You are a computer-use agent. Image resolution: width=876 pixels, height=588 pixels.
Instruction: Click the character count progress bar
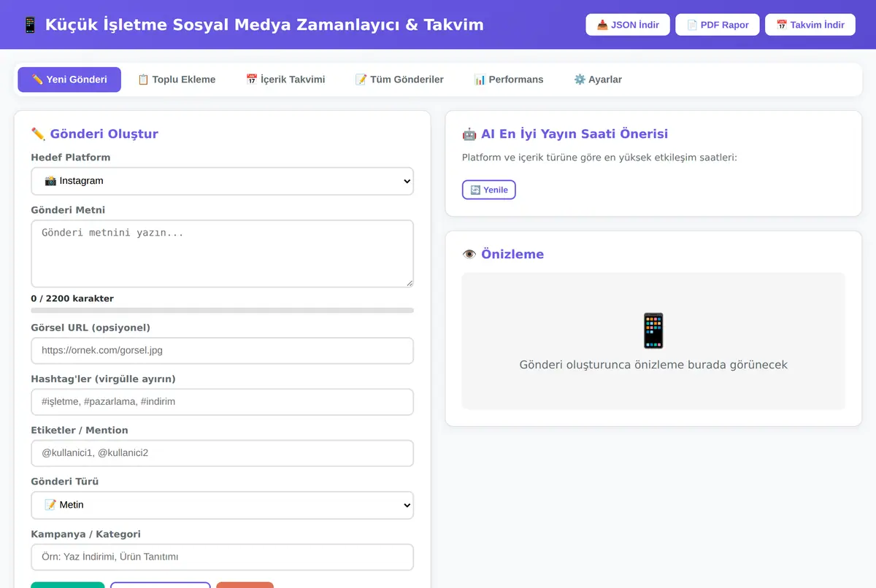click(x=222, y=310)
